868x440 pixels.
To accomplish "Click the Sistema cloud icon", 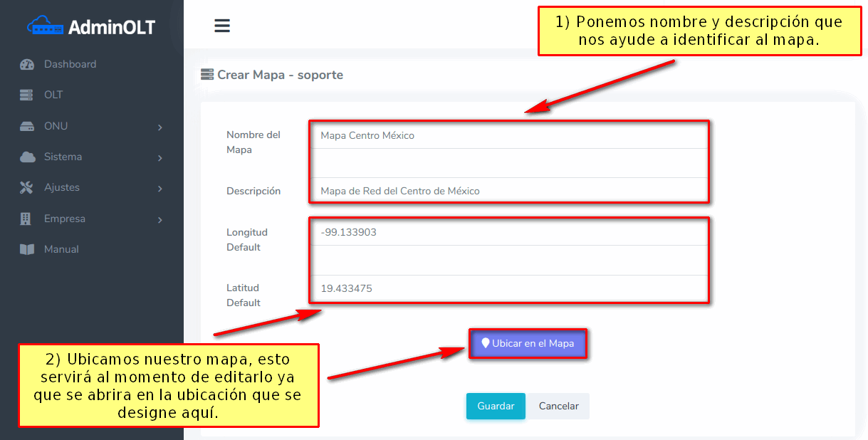I will pos(27,157).
